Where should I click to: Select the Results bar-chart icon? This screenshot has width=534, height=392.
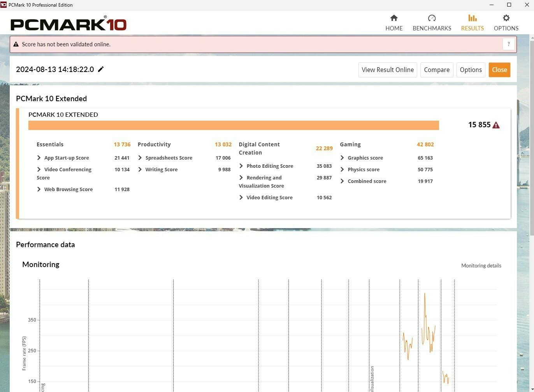(x=472, y=18)
